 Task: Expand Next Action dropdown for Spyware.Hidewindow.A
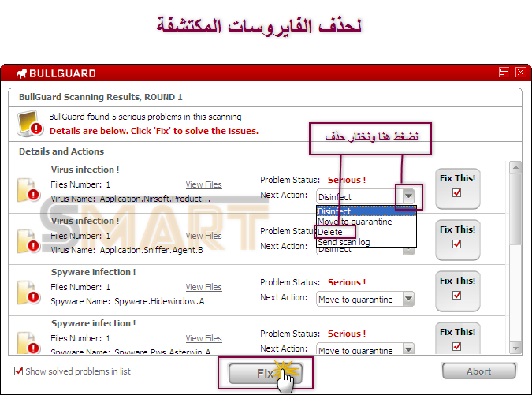click(408, 300)
